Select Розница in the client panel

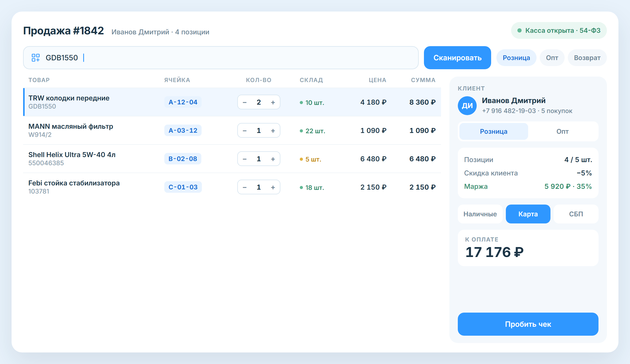(x=493, y=131)
